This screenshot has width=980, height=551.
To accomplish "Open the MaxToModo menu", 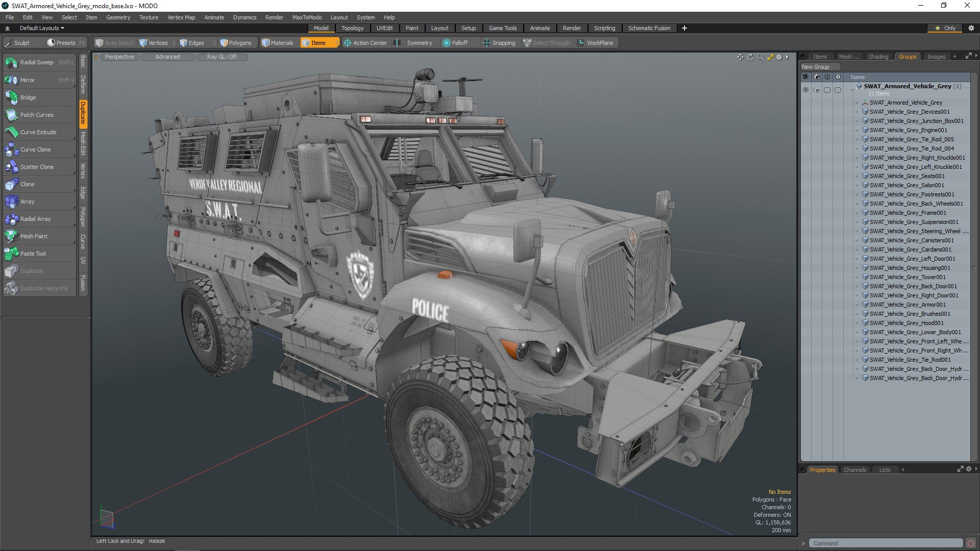I will coord(307,17).
